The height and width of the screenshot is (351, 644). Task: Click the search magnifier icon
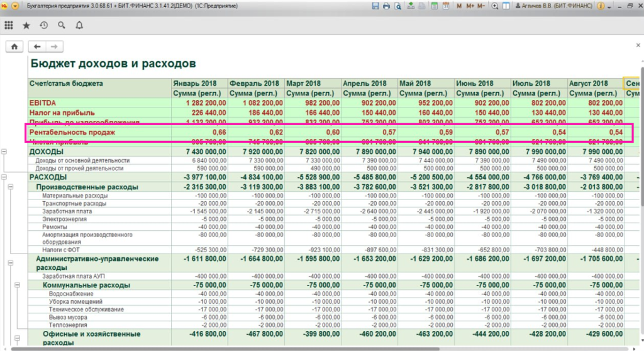[x=61, y=26]
